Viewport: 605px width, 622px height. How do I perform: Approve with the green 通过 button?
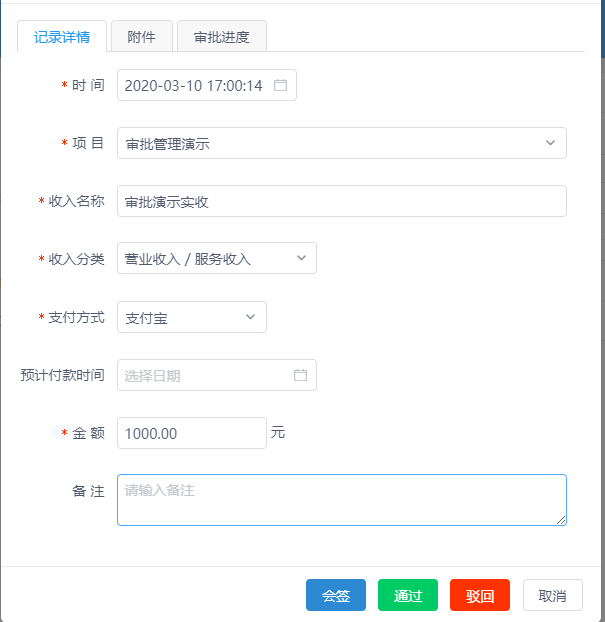(x=408, y=595)
